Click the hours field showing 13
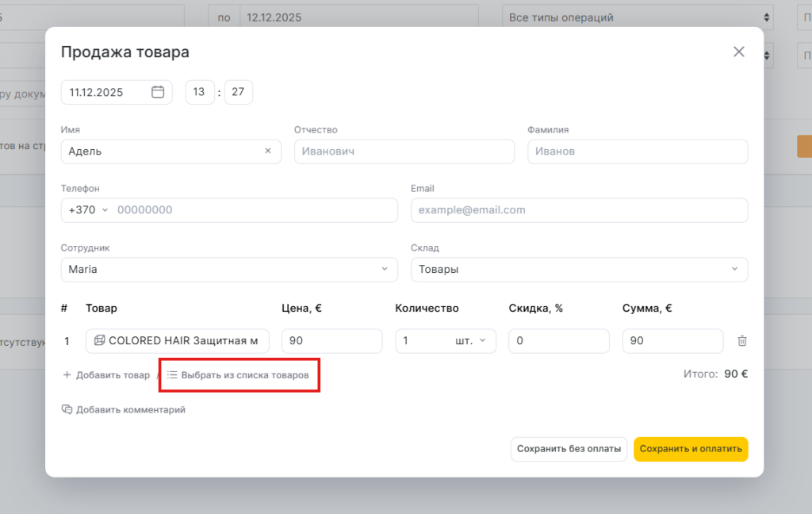This screenshot has height=514, width=812. pos(200,92)
